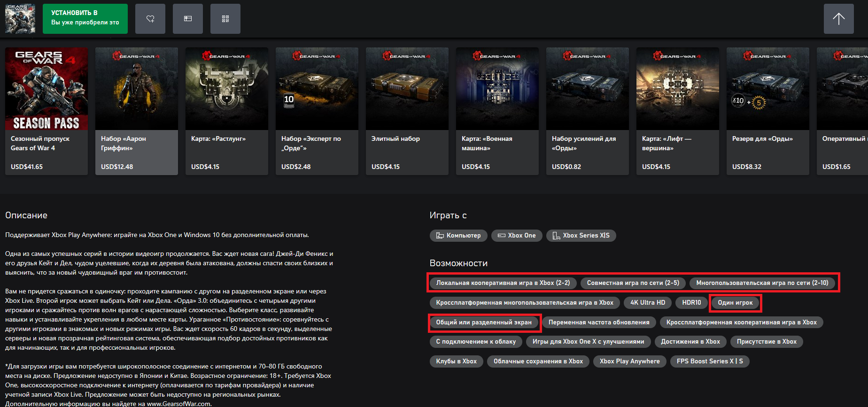Viewport: 868px width, 407px height.
Task: Open the Карта: «Растлунг» add-on
Action: click(227, 111)
